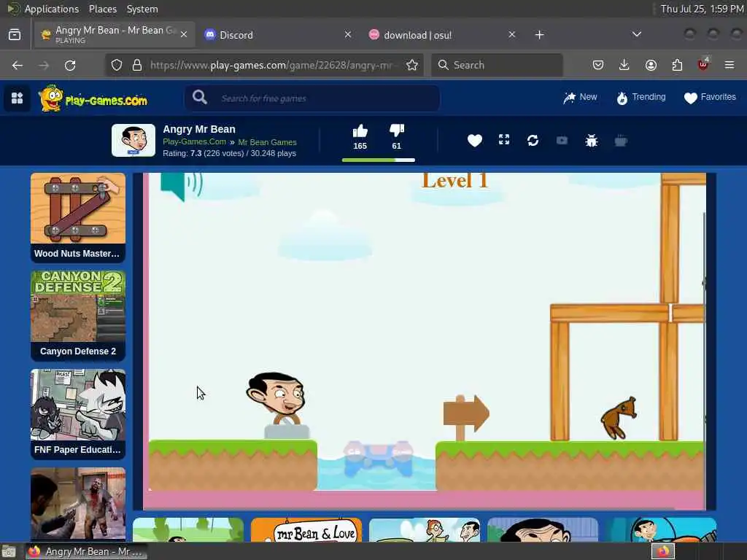Enter fullscreen with the expand icon
Image resolution: width=747 pixels, height=560 pixels.
pyautogui.click(x=504, y=139)
